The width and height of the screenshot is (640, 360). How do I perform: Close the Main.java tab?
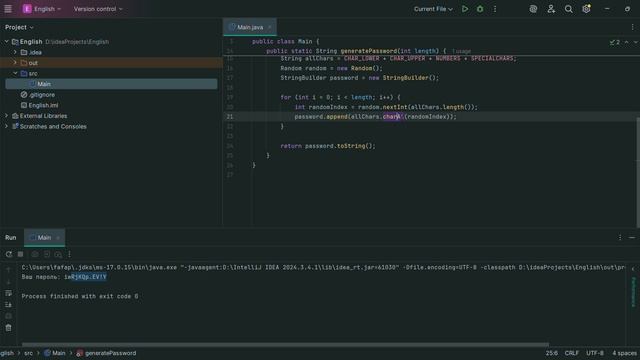(269, 27)
